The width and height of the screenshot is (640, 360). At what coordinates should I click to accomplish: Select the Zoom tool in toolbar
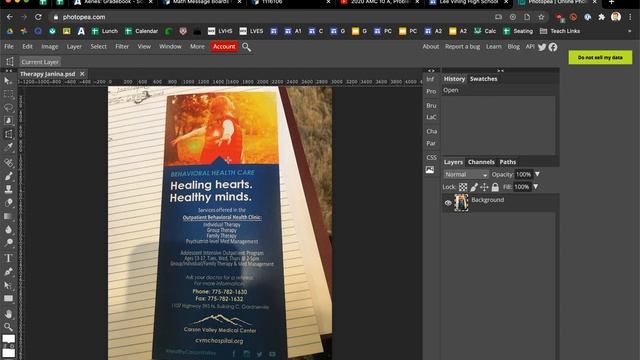tap(8, 327)
